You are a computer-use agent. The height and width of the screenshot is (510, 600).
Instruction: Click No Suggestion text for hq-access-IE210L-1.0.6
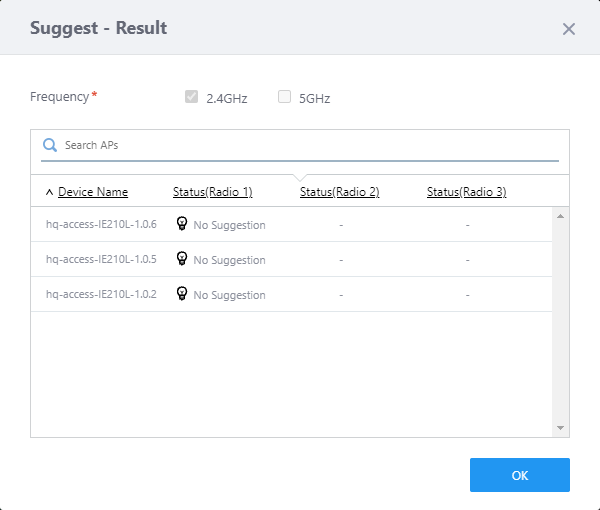pos(229,225)
